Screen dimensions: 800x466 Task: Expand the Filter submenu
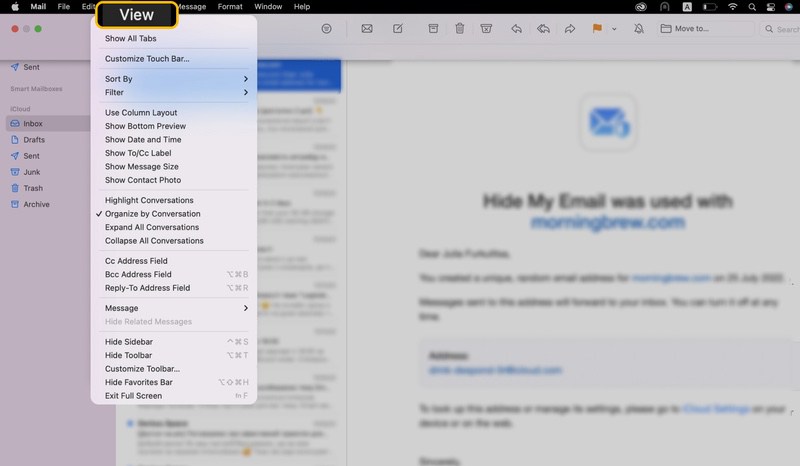[x=173, y=92]
